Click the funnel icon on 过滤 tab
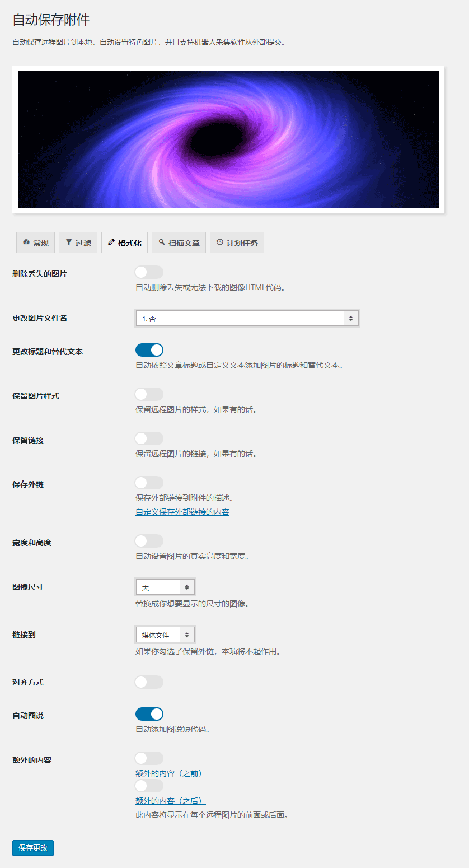Screen dimensions: 469x868 pos(69,242)
